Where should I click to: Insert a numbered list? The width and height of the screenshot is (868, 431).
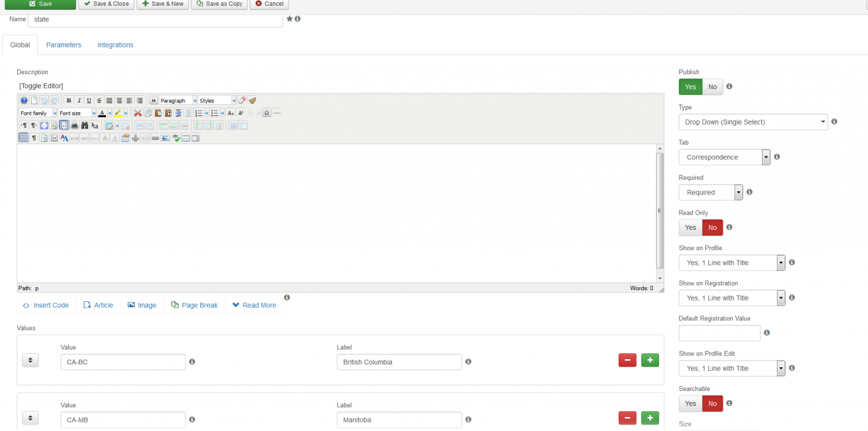click(199, 113)
